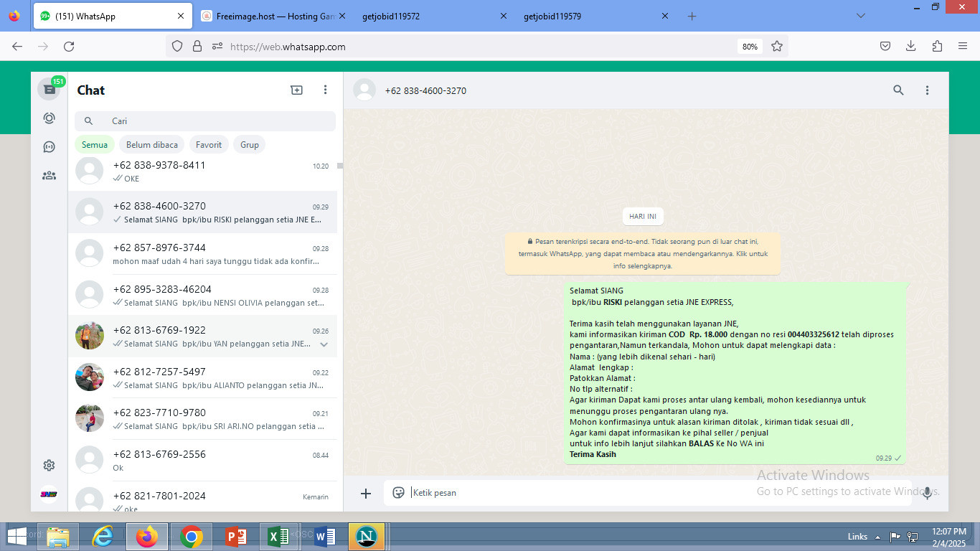Image resolution: width=980 pixels, height=551 pixels.
Task: Reload the current page
Action: (x=69, y=47)
